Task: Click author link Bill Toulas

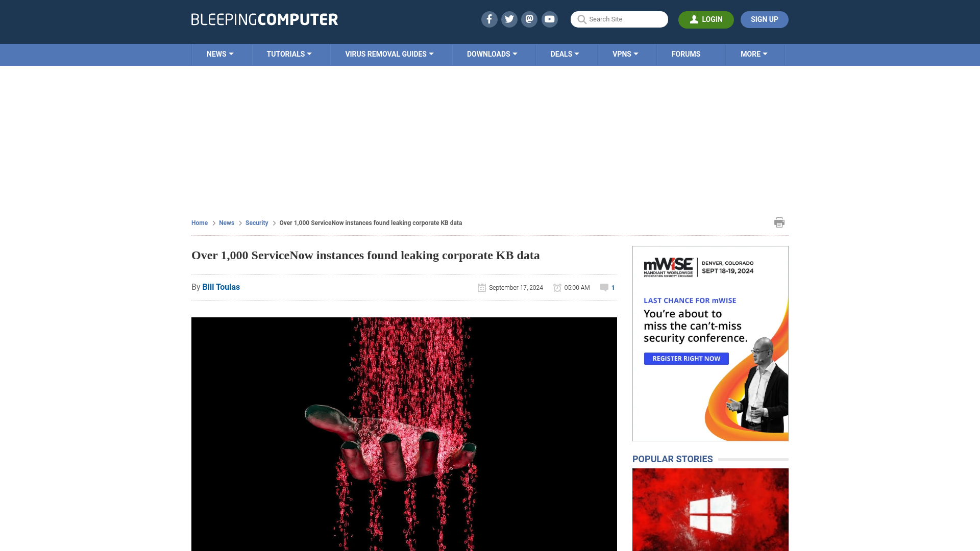Action: coord(221,287)
